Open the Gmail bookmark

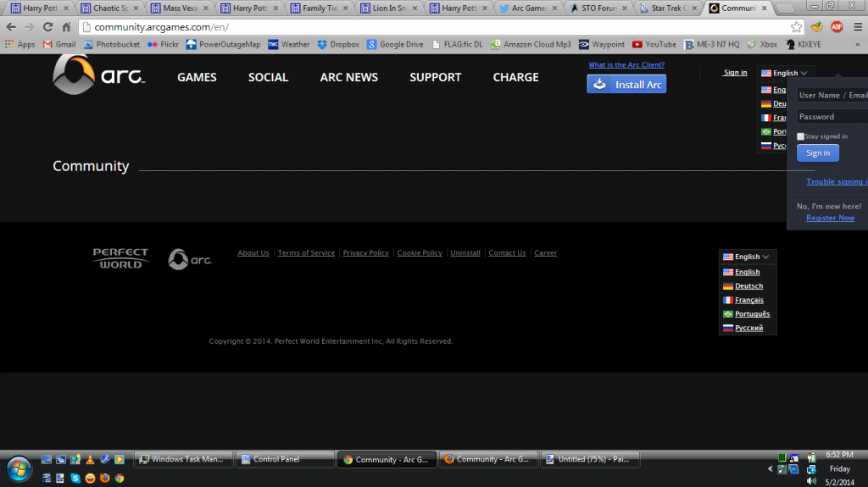pyautogui.click(x=59, y=44)
